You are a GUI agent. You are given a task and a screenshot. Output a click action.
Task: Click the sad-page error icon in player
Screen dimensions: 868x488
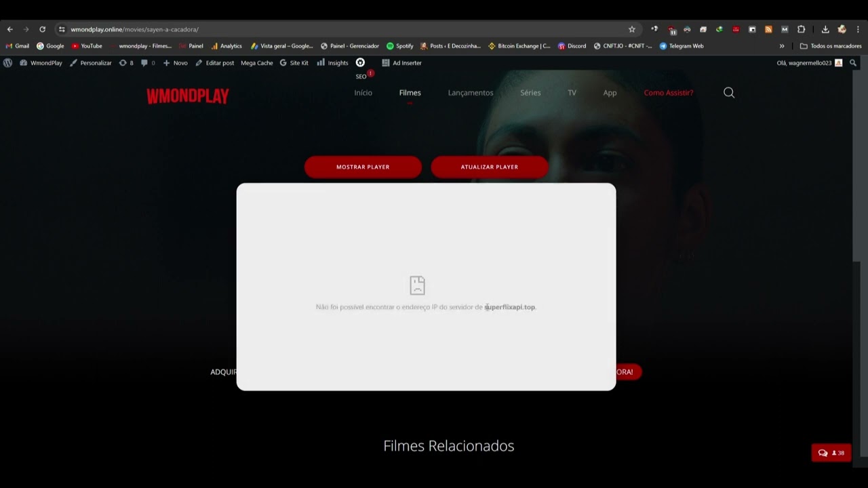point(417,285)
